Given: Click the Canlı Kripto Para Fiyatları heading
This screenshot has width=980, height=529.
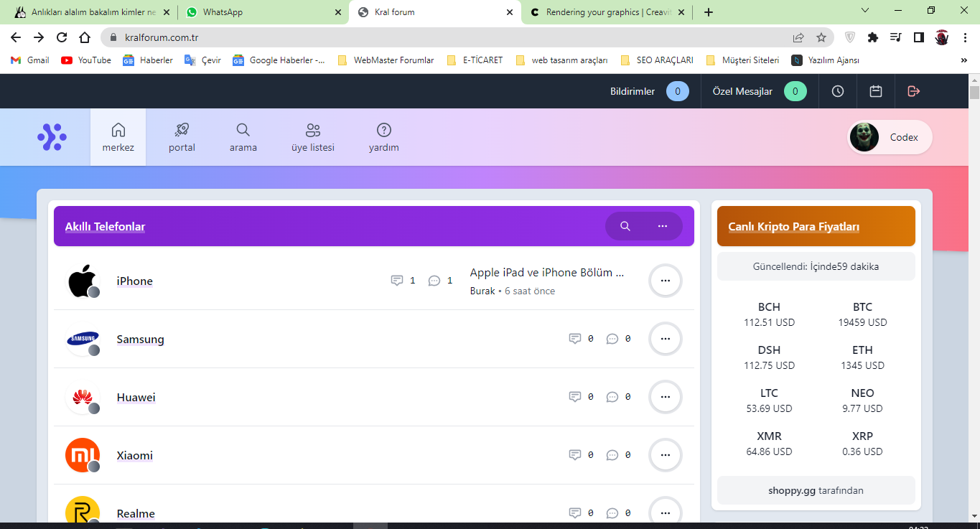Looking at the screenshot, I should coord(794,227).
